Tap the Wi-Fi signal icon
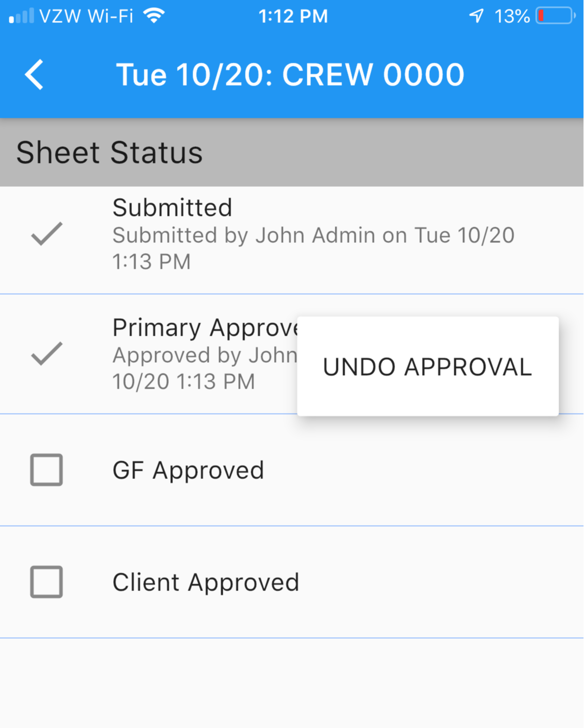 tap(154, 16)
